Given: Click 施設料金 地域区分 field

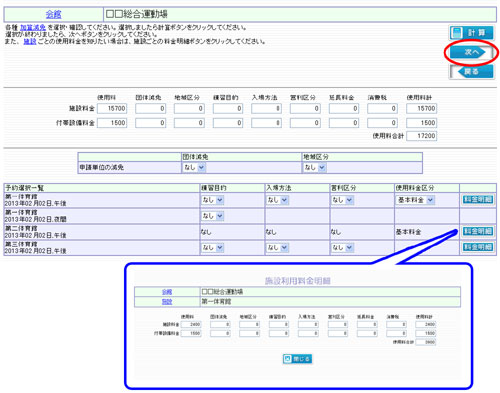Looking at the screenshot, I should coord(189,108).
